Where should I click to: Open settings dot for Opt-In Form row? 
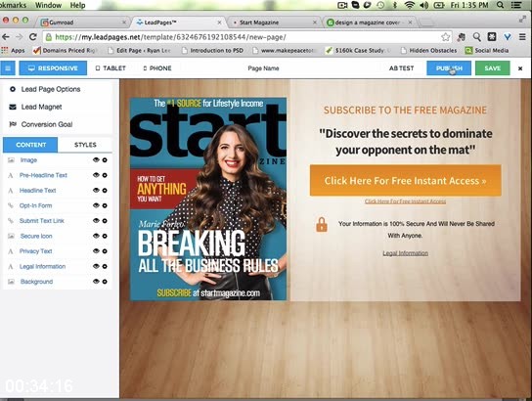105,205
